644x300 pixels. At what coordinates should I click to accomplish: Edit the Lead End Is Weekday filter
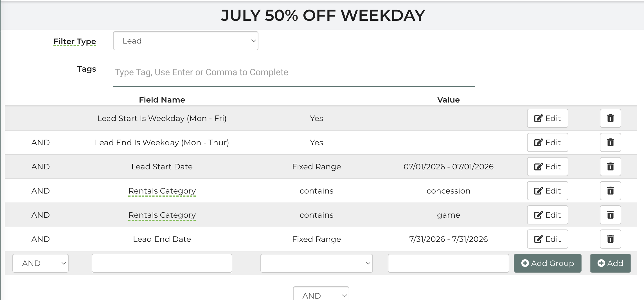point(548,142)
